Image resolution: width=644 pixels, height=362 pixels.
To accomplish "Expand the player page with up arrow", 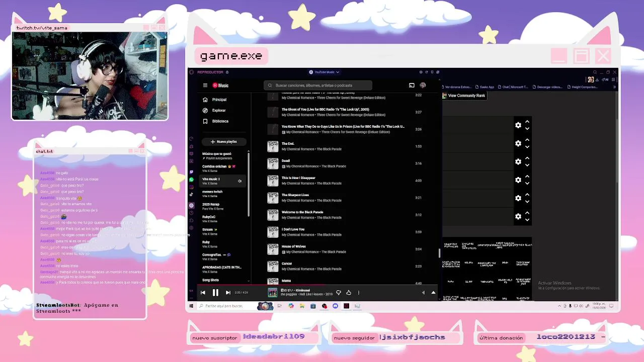I will pos(433,293).
